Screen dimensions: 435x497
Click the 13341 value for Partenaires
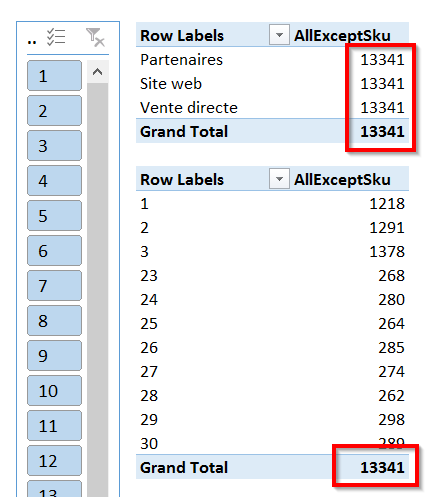point(382,60)
